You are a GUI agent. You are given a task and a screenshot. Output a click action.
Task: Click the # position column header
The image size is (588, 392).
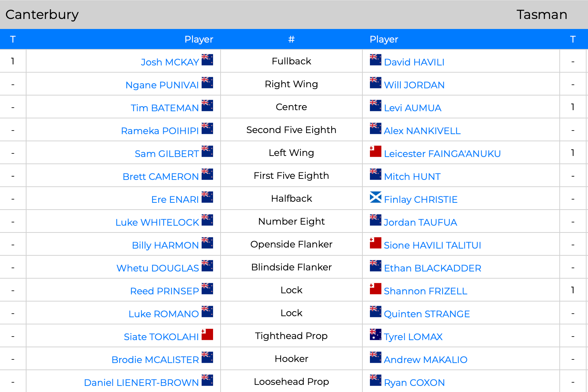point(291,39)
